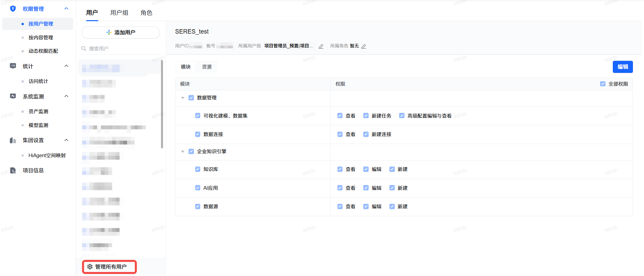Image resolution: width=644 pixels, height=276 pixels.
Task: Click the pencil icon next to 所属用户组
Action: coord(321,46)
